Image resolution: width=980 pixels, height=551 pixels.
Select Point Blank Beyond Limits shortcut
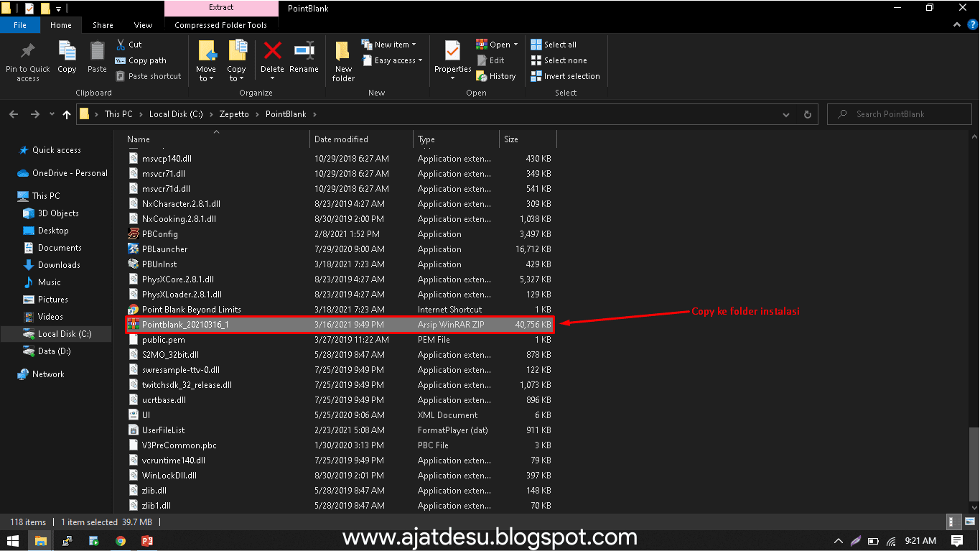coord(340,310)
